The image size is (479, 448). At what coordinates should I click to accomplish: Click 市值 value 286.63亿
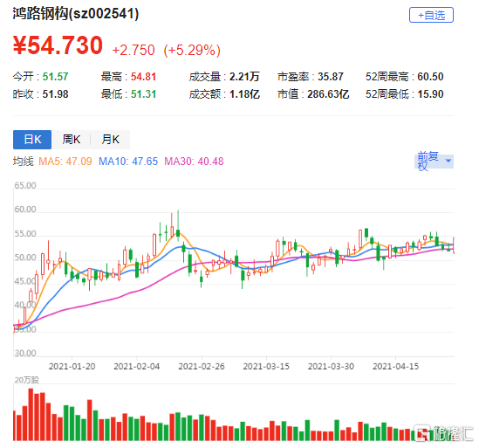coord(328,94)
